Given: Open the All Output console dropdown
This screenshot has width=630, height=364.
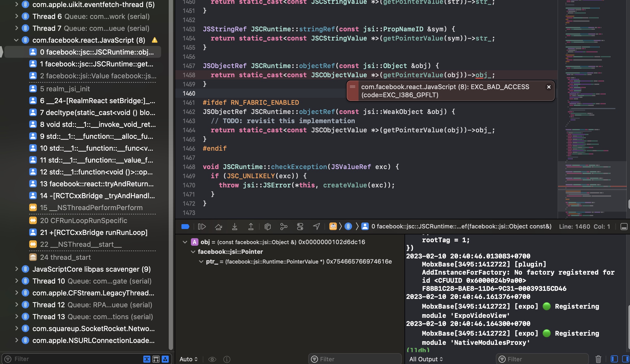Looking at the screenshot, I should 426,359.
